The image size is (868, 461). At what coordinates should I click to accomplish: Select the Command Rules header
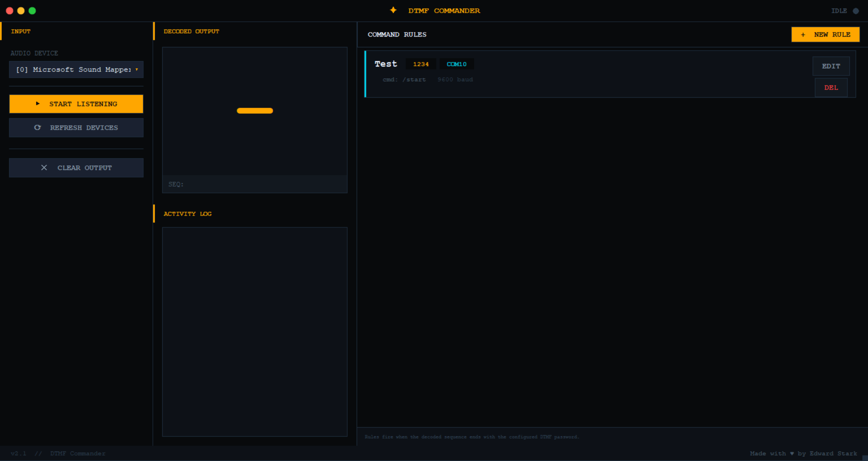tap(397, 34)
